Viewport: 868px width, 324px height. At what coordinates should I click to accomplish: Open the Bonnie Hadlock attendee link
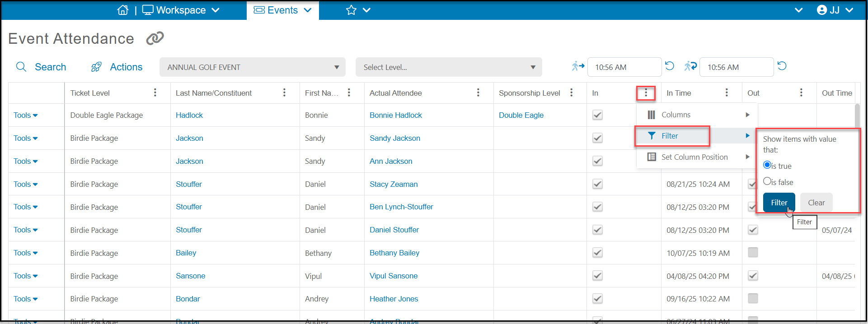click(396, 115)
